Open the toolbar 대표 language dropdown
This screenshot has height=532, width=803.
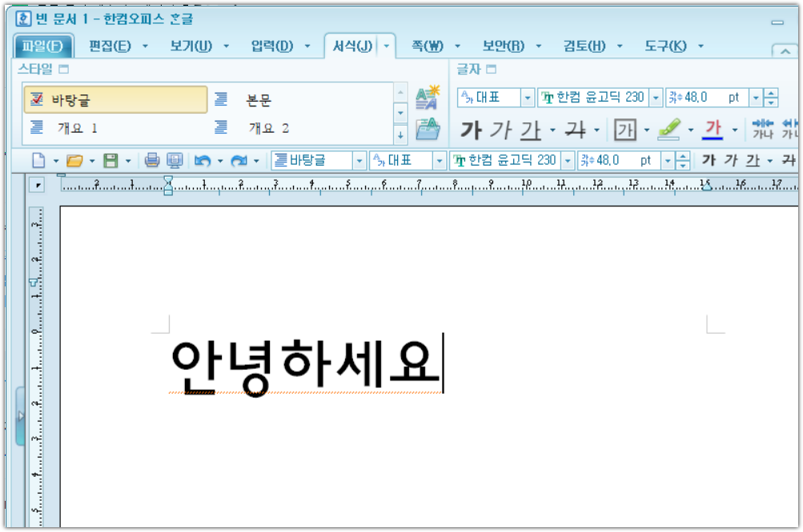(x=440, y=161)
